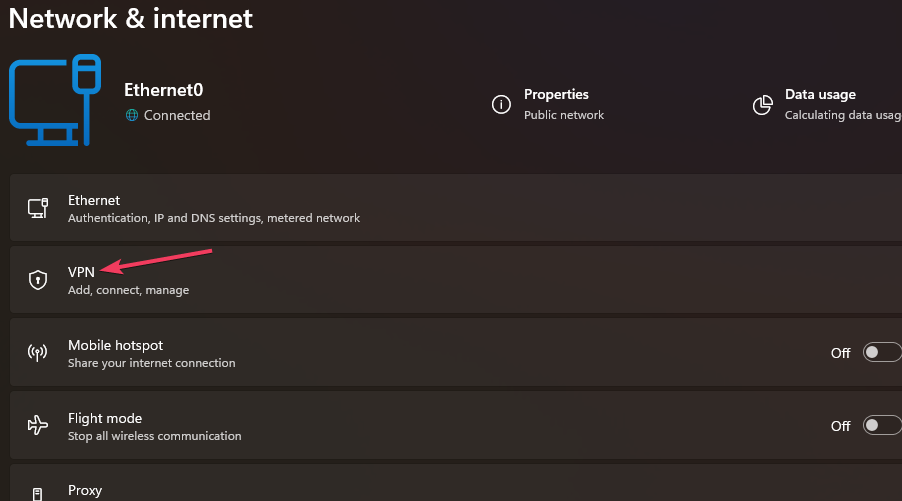Select the Mobile hotspot label text
902x501 pixels.
tap(115, 345)
